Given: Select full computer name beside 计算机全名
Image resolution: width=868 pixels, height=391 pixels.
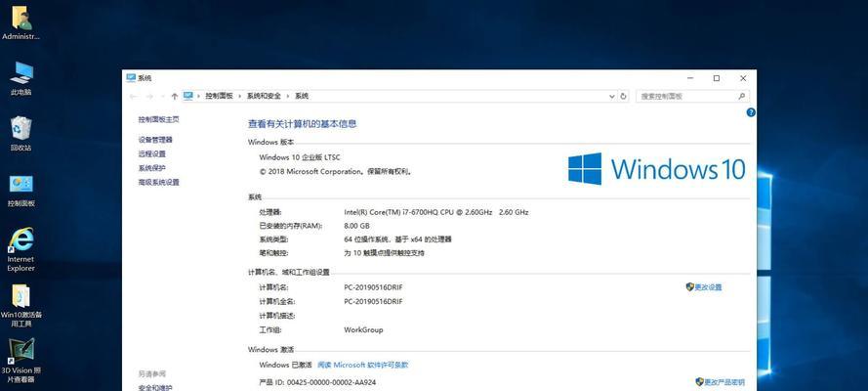Looking at the screenshot, I should tap(373, 302).
